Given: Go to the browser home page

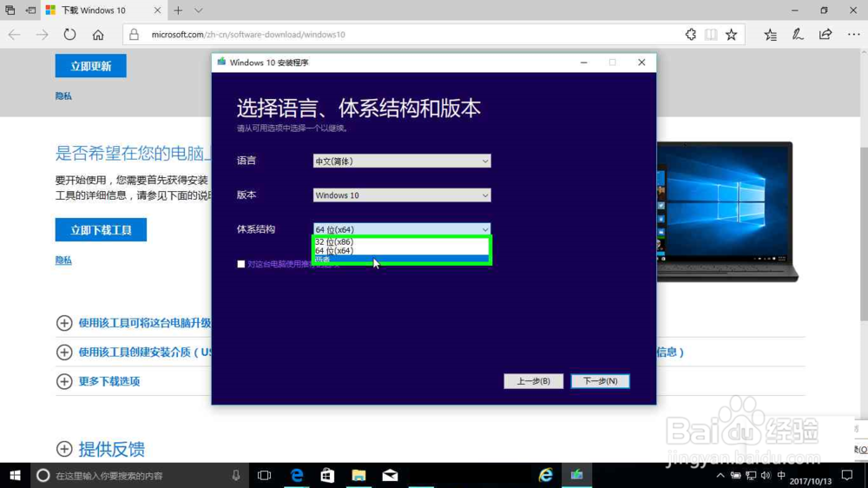Looking at the screenshot, I should point(98,35).
